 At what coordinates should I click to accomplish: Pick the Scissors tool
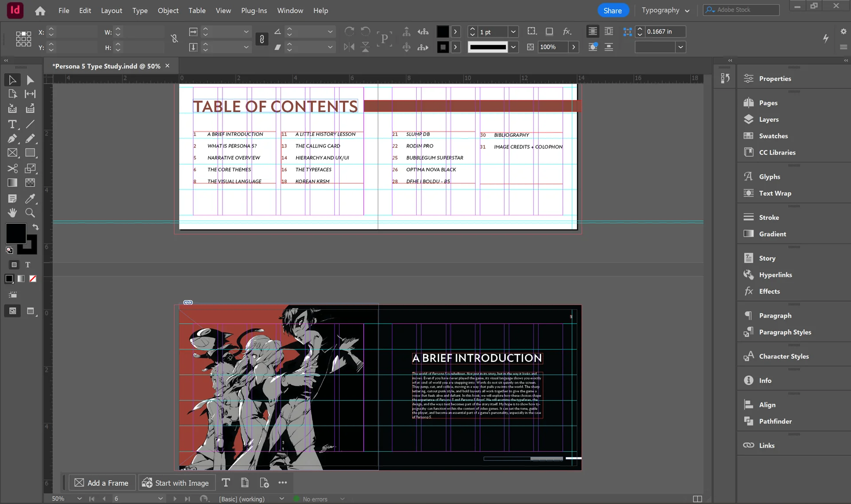pyautogui.click(x=12, y=168)
